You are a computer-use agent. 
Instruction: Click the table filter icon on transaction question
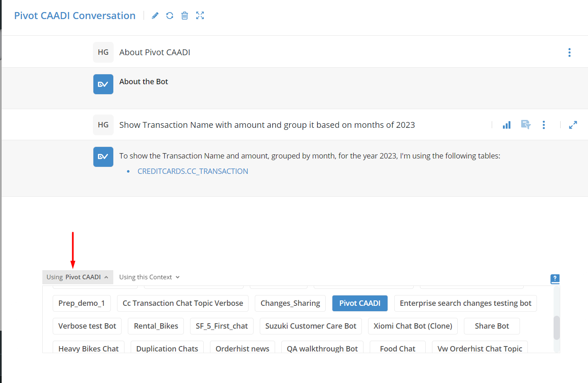tap(526, 125)
